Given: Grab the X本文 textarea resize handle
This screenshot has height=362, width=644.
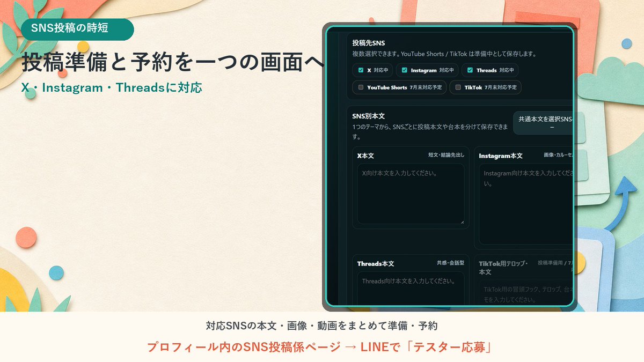Looking at the screenshot, I should pyautogui.click(x=462, y=221).
